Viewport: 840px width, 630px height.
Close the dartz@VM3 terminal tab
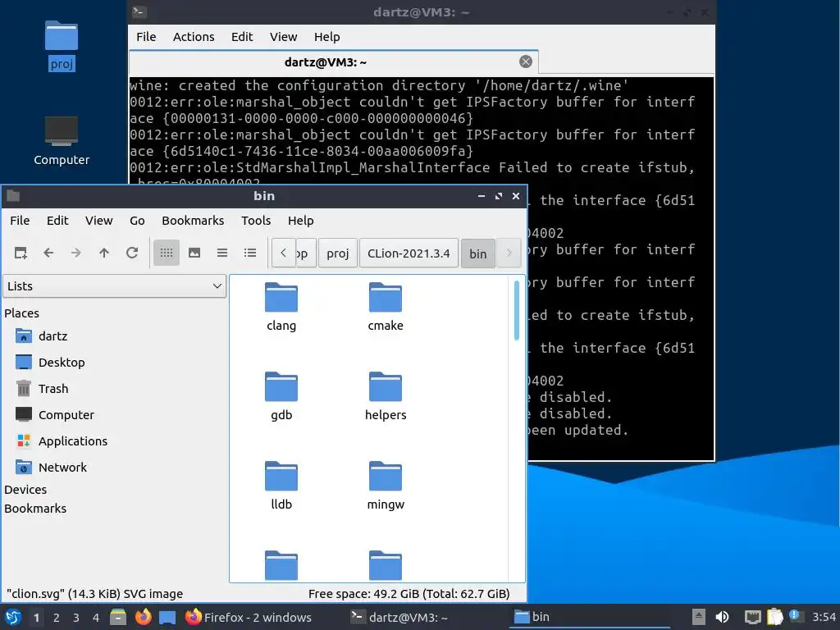526,62
